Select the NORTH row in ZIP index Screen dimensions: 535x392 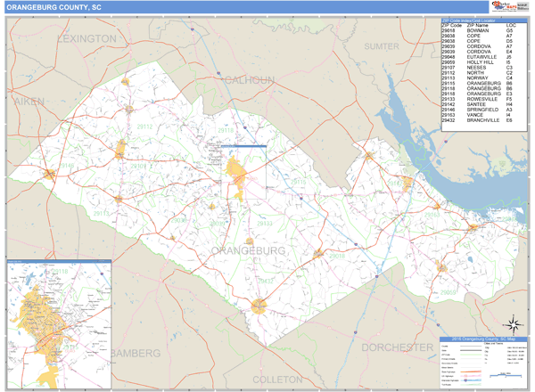477,73
